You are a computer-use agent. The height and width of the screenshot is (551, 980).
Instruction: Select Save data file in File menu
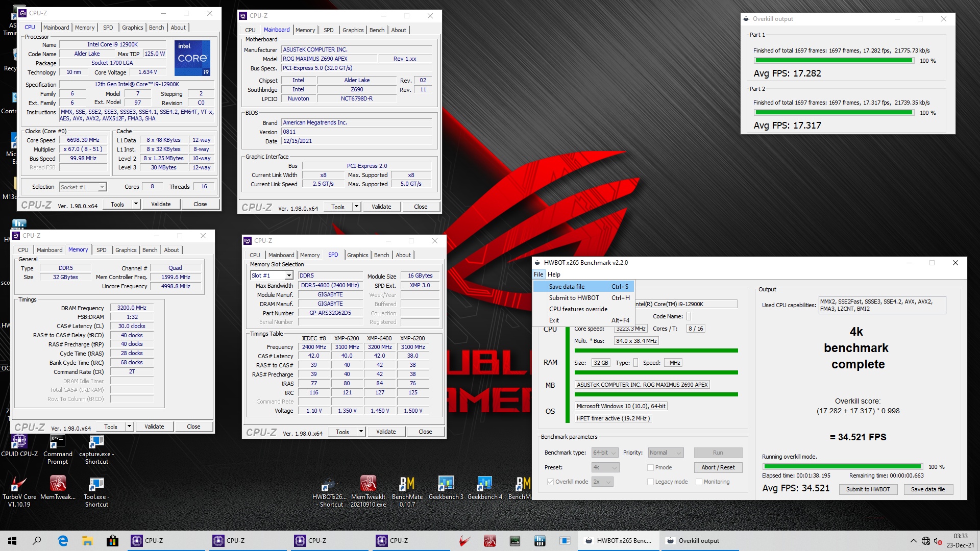[x=583, y=287]
